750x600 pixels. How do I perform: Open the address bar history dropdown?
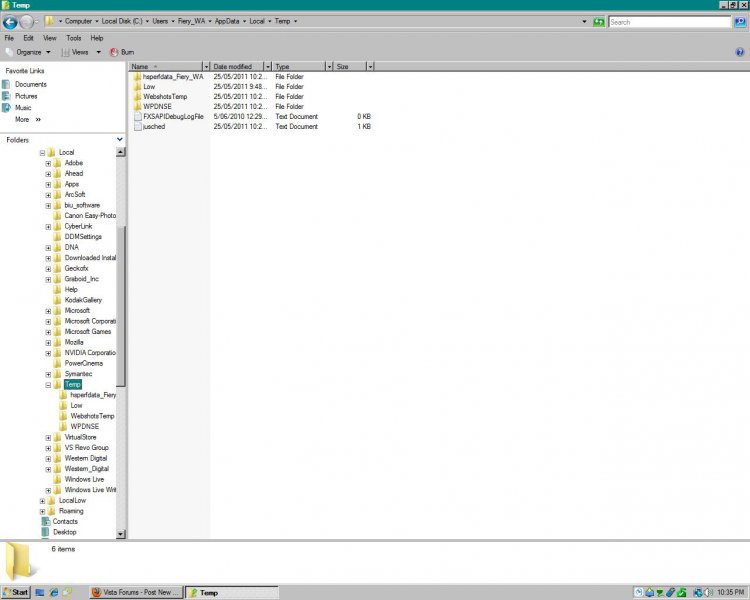click(584, 22)
